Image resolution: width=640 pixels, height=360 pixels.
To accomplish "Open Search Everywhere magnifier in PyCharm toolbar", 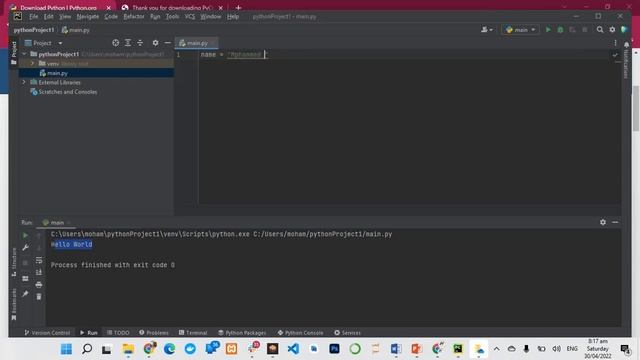I will (x=600, y=30).
